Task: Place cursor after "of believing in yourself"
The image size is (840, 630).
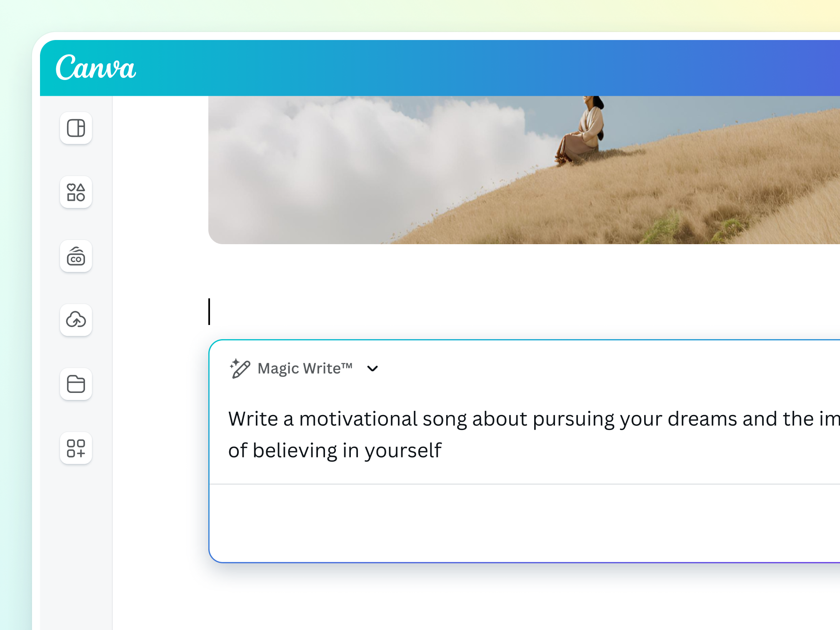Action: coord(443,451)
